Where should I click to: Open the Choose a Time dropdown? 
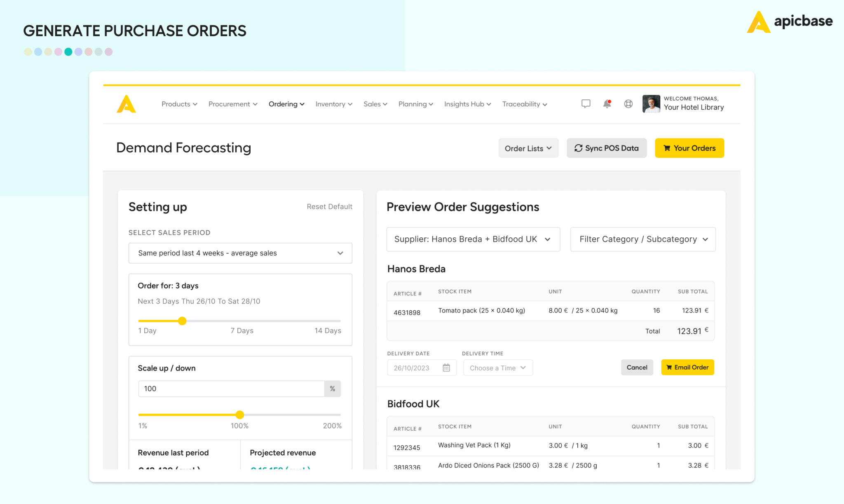pos(497,367)
